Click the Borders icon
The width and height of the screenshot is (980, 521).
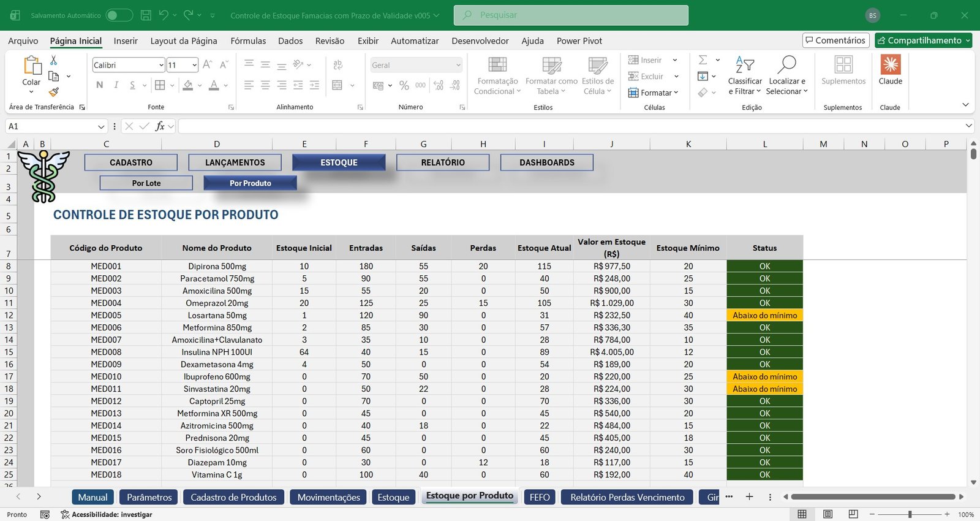coord(160,85)
